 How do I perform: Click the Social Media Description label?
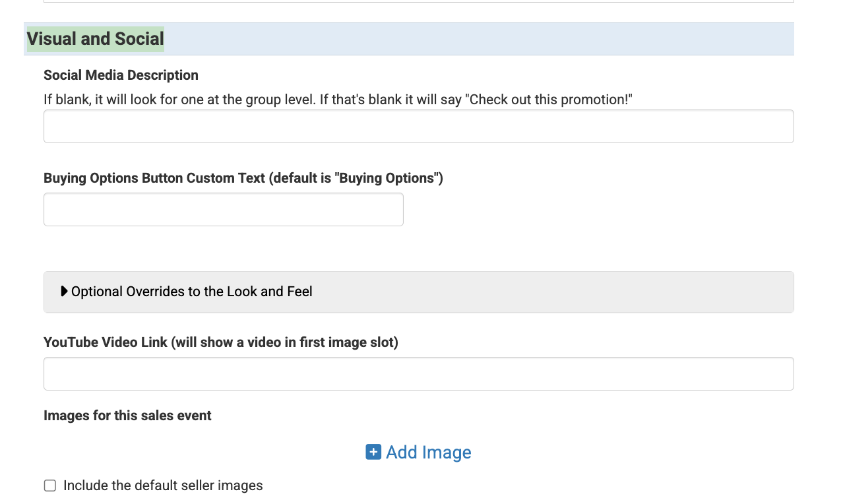[121, 75]
